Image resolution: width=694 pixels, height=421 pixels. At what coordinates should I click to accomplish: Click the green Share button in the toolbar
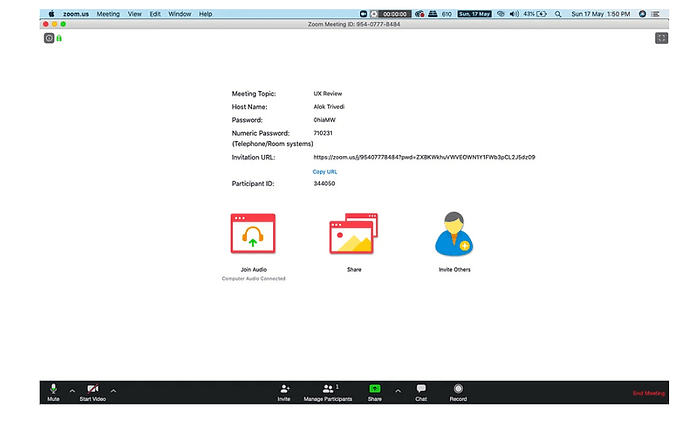[374, 392]
